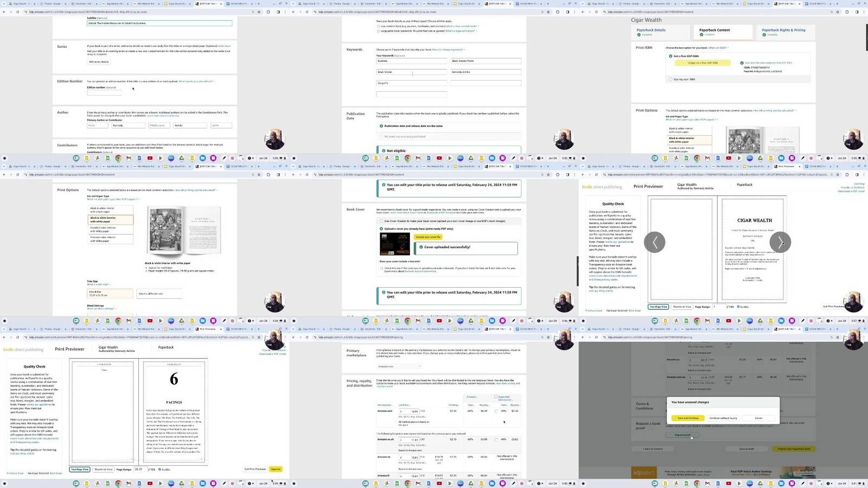Click the 'Assign me a free KDP ISBN' button

tap(702, 63)
